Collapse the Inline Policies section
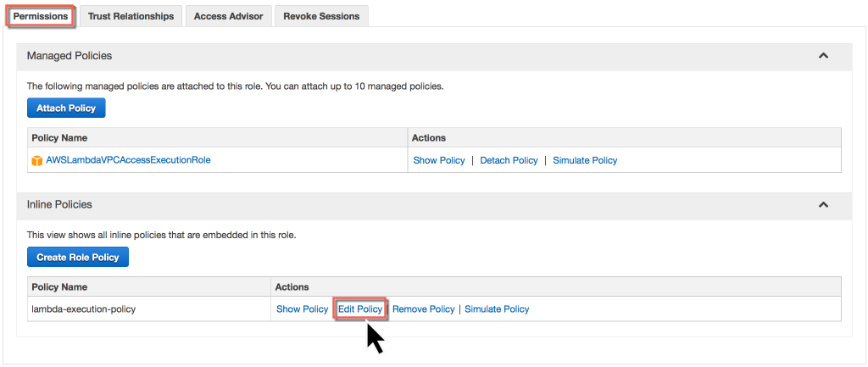Screen dimensions: 868x367 tap(823, 205)
